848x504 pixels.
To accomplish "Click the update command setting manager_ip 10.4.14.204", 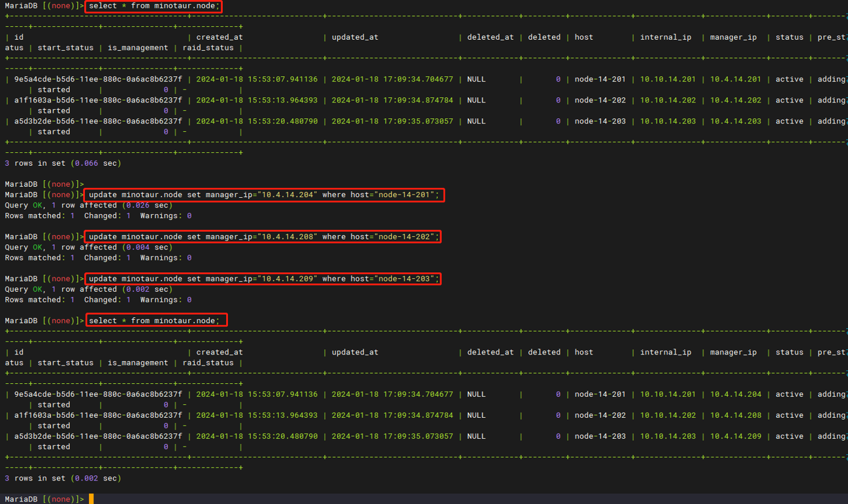I will click(x=265, y=195).
